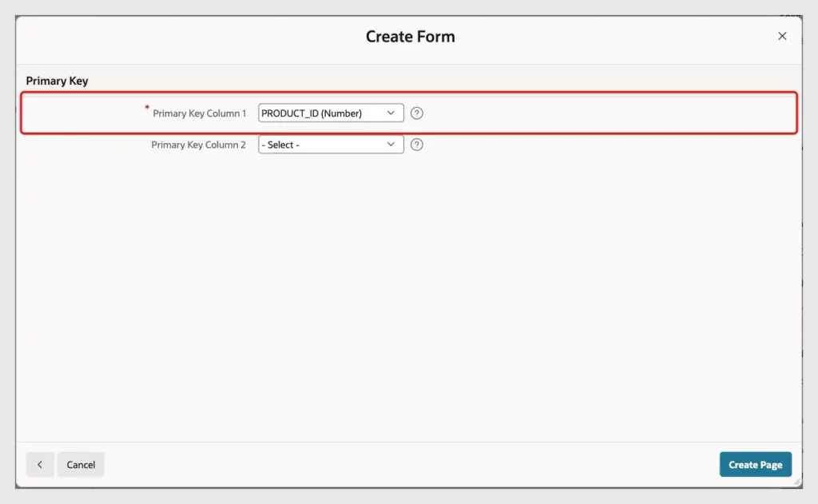The image size is (818, 504).
Task: Click the Cancel button
Action: click(81, 464)
